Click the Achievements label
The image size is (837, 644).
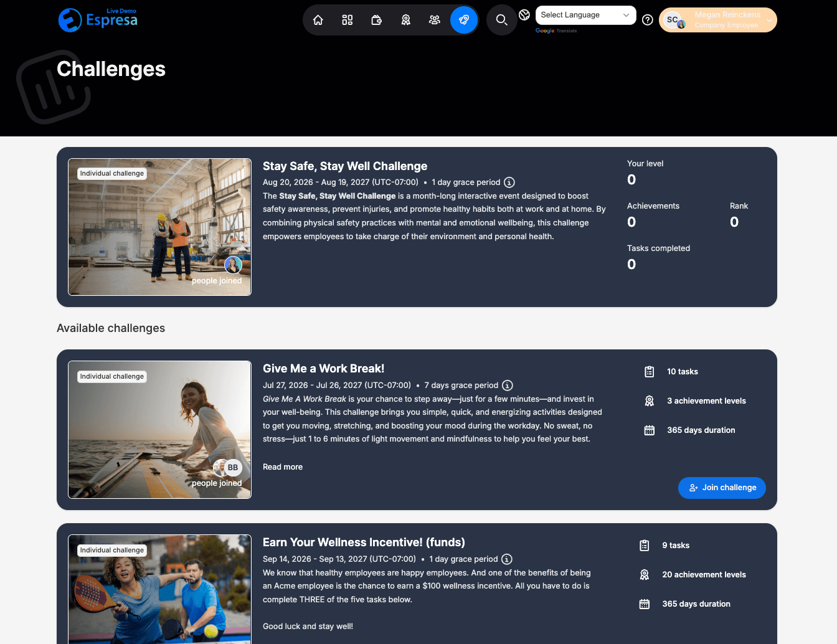click(653, 206)
